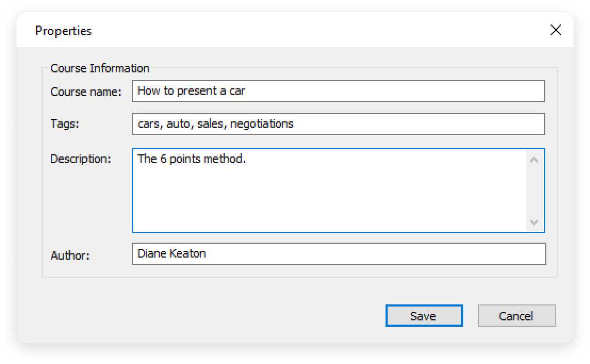Cancel the Properties dialog
The image size is (590, 364).
pyautogui.click(x=517, y=316)
